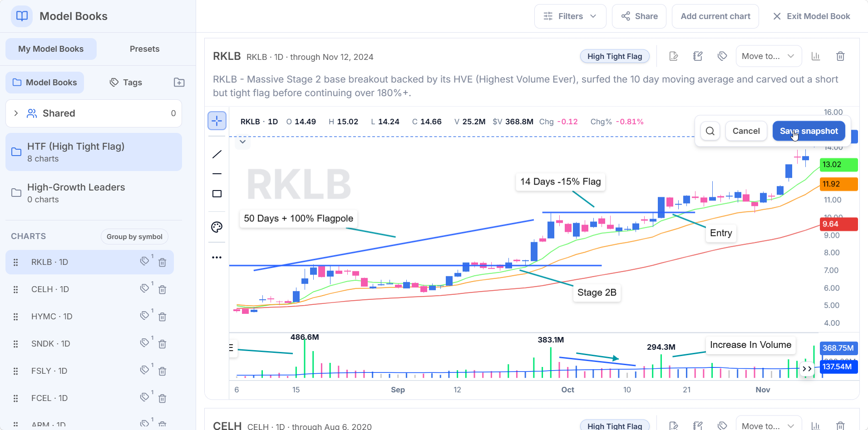Open the RKLB bar chart icon
The height and width of the screenshot is (430, 868).
pos(816,56)
